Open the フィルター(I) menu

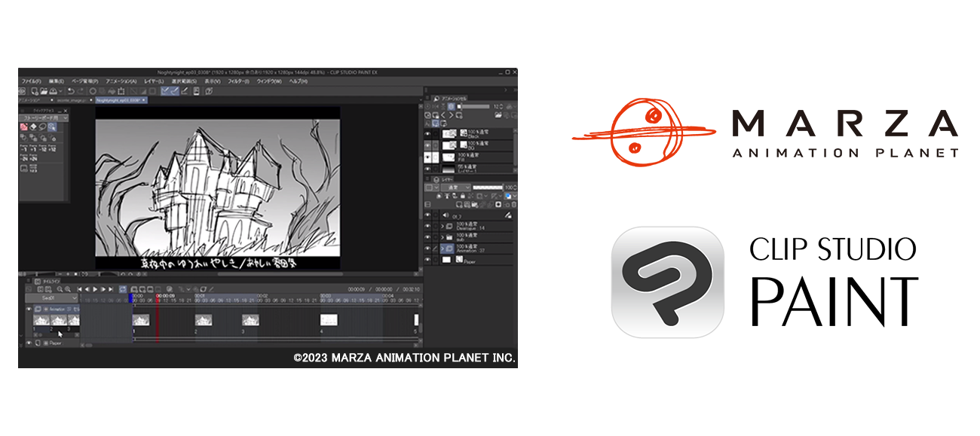coord(238,81)
